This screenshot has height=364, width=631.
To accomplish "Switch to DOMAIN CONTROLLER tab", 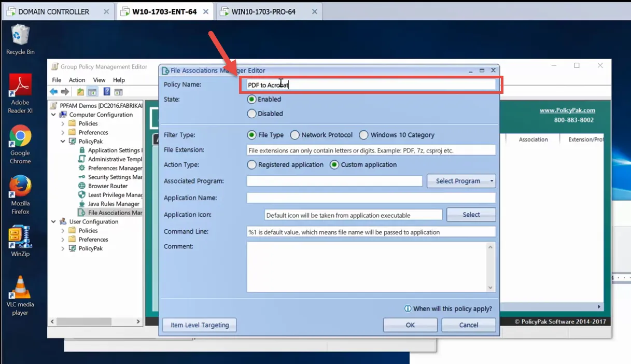I will (58, 11).
